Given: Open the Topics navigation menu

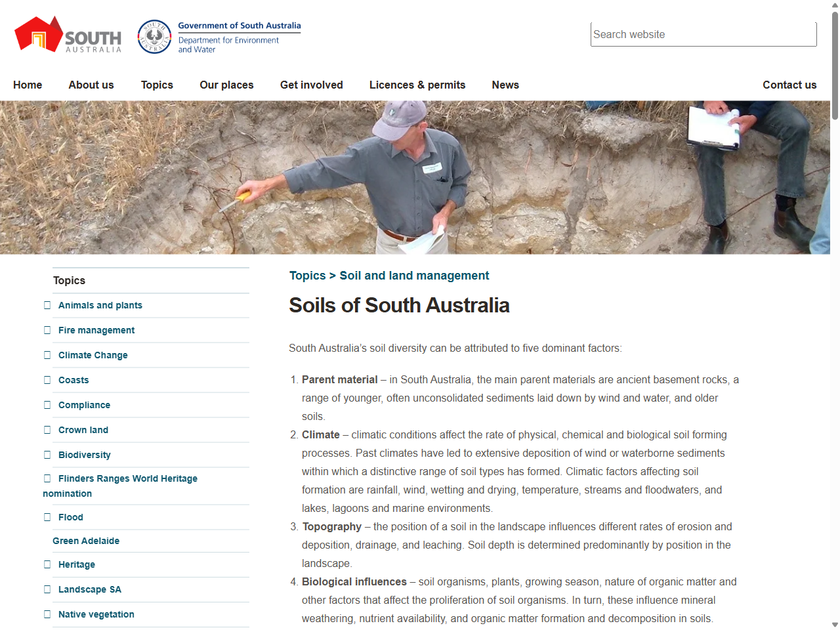Looking at the screenshot, I should click(x=157, y=85).
